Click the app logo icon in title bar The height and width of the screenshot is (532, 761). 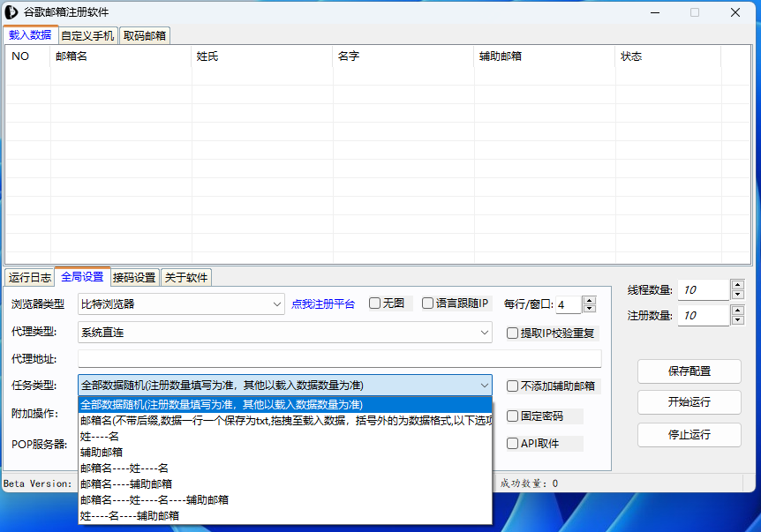pos(13,12)
